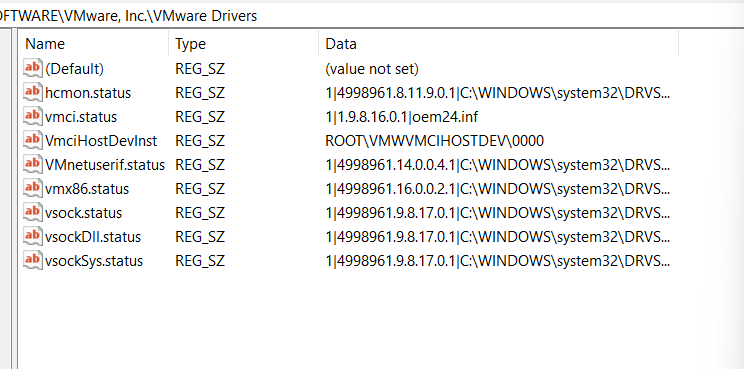Click the registry path address bar

click(x=372, y=16)
